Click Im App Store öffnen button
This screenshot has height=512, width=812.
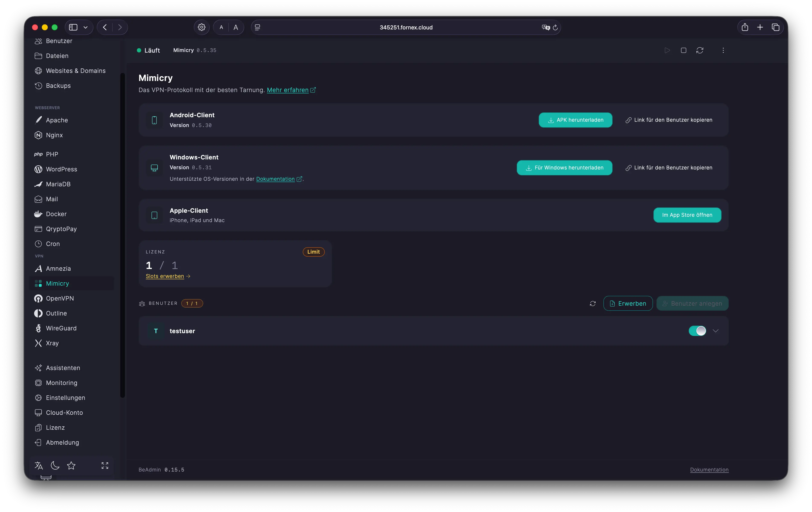click(x=687, y=215)
